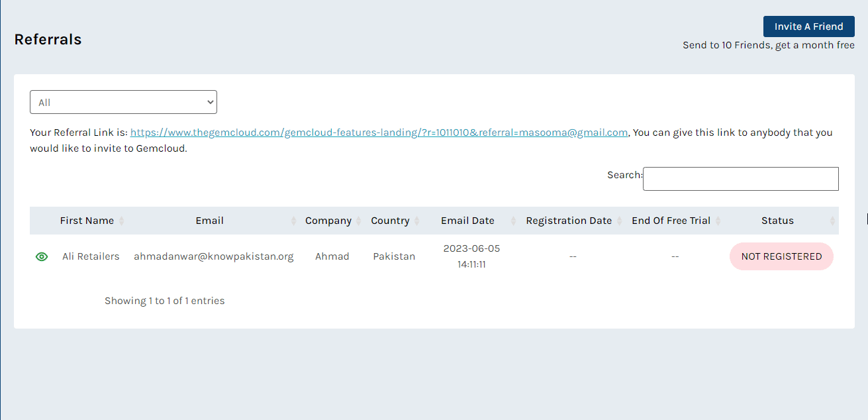Select the 'Ahmad' company cell
The image size is (868, 420).
click(332, 256)
